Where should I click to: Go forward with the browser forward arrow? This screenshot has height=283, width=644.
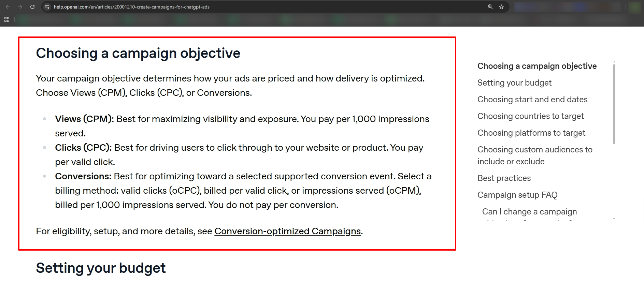[20, 7]
